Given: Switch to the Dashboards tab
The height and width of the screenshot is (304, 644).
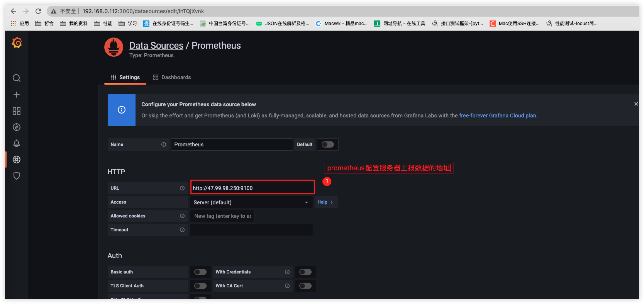Looking at the screenshot, I should click(172, 77).
